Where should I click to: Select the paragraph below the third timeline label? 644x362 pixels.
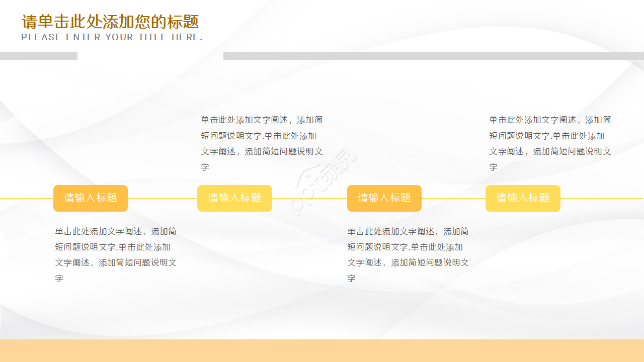(x=408, y=254)
